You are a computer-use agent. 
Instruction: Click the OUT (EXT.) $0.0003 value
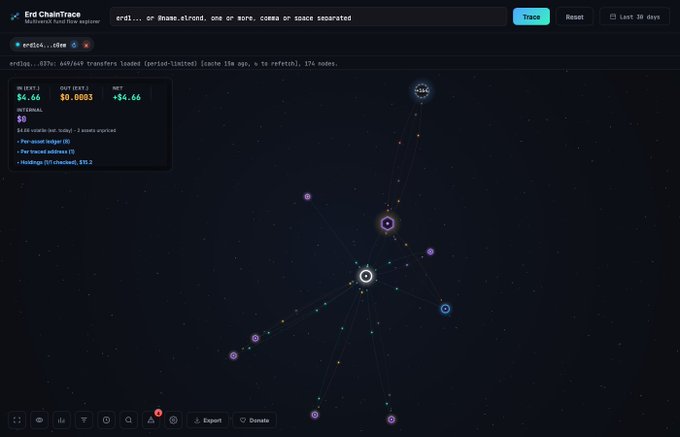[76, 97]
